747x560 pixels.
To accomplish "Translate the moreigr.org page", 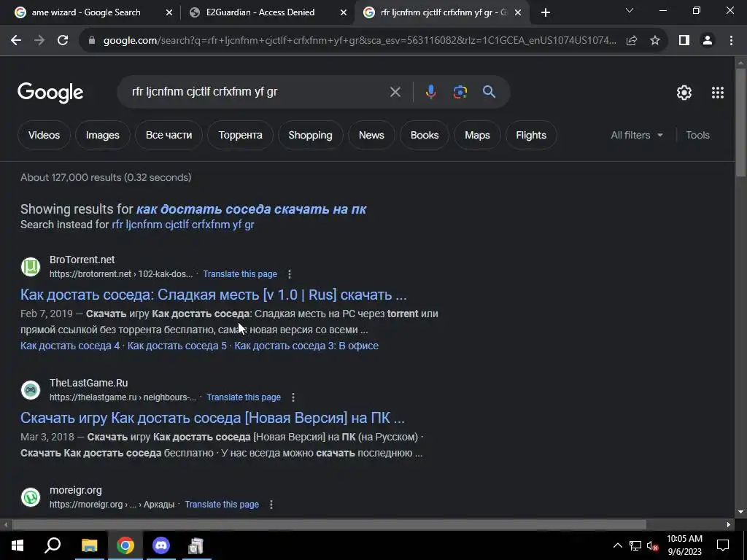I will point(222,505).
